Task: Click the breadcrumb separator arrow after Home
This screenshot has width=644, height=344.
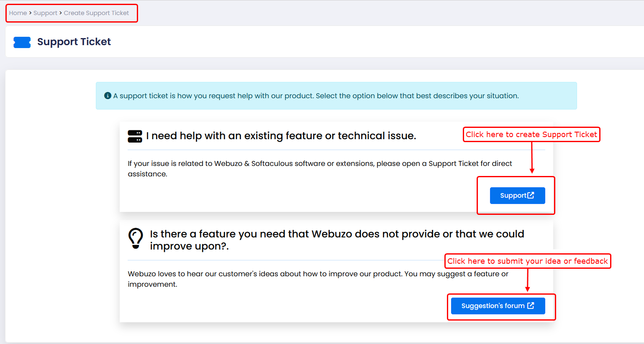Action: coord(30,13)
